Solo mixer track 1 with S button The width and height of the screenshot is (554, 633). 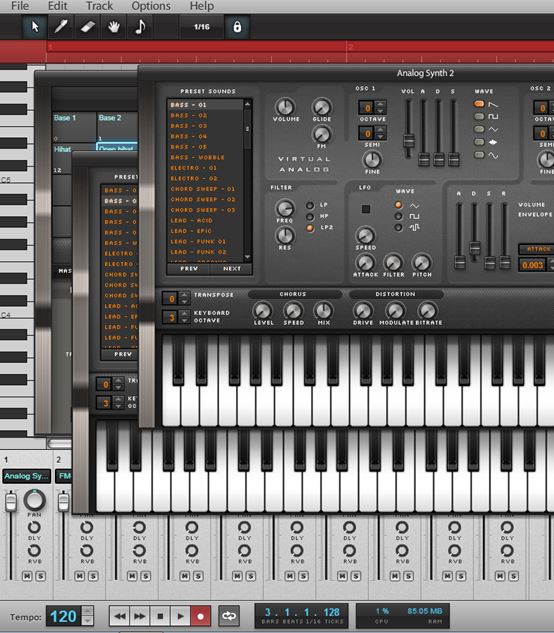coord(40,576)
